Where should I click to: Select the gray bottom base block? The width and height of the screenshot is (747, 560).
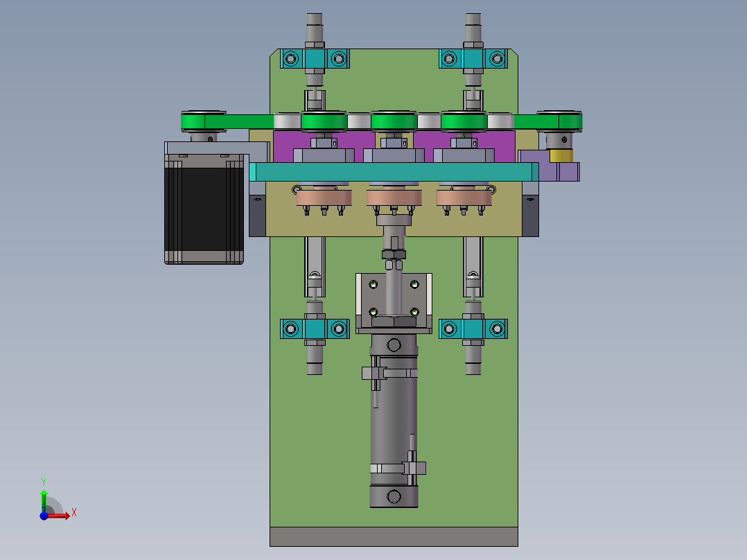tap(394, 536)
